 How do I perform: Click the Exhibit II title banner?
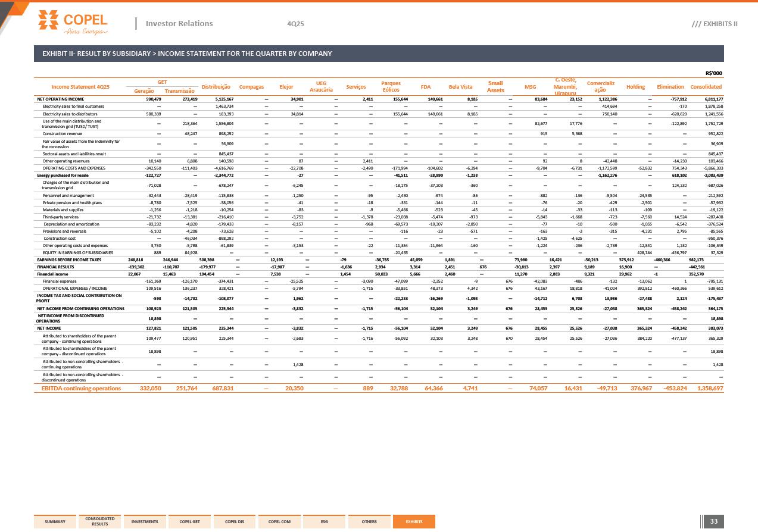tap(379, 54)
